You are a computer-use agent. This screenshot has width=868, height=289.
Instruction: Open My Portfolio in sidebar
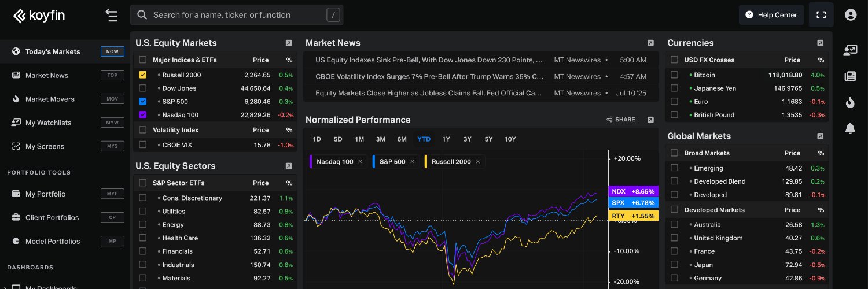click(65, 194)
